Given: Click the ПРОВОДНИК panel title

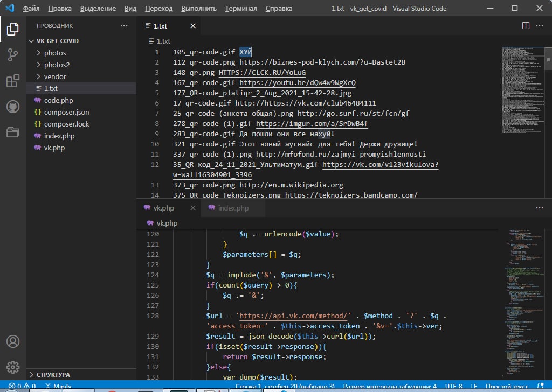Looking at the screenshot, I should coord(54,26).
